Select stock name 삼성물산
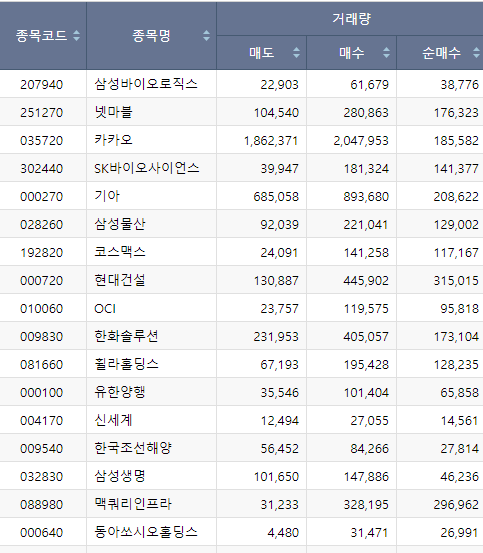The width and height of the screenshot is (483, 553). tap(120, 224)
